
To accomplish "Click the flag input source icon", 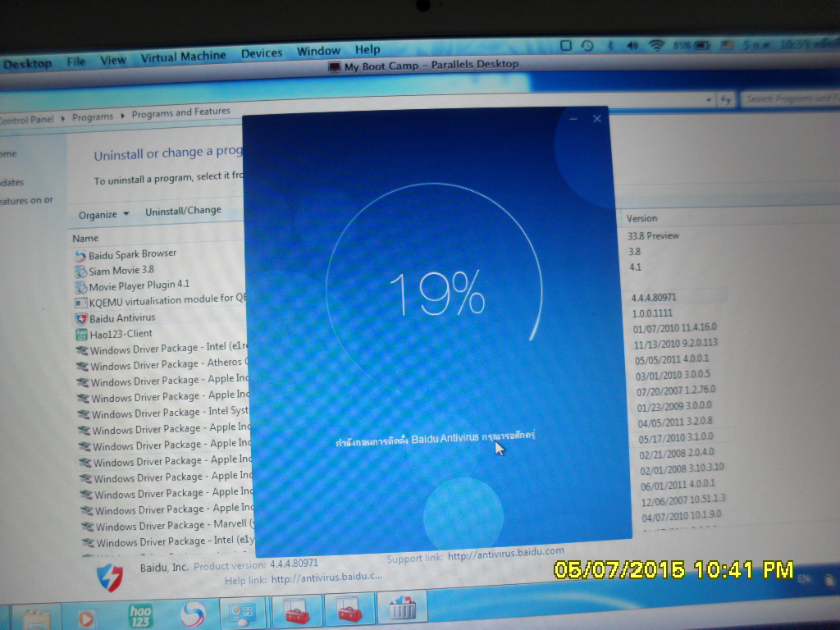I will click(727, 46).
